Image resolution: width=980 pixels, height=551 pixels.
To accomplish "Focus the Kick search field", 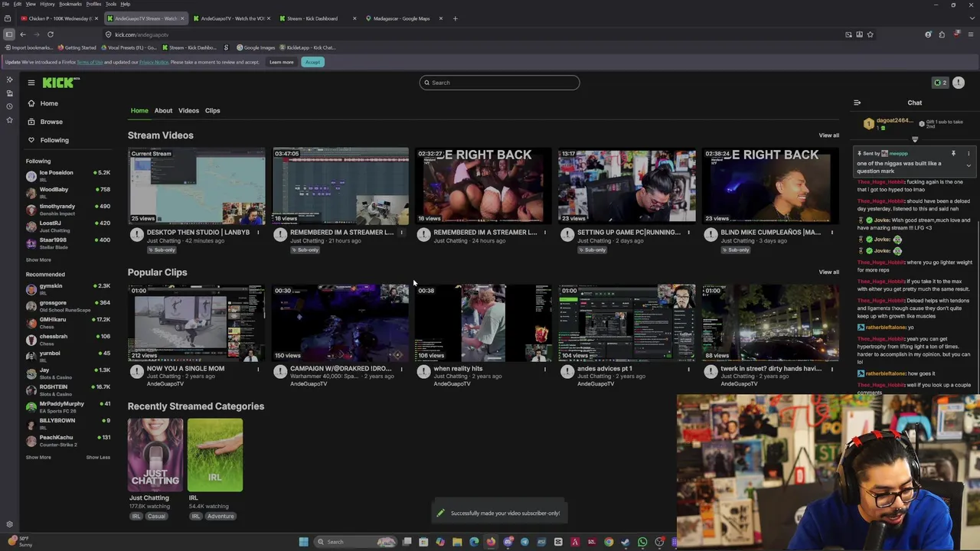I will tap(499, 83).
